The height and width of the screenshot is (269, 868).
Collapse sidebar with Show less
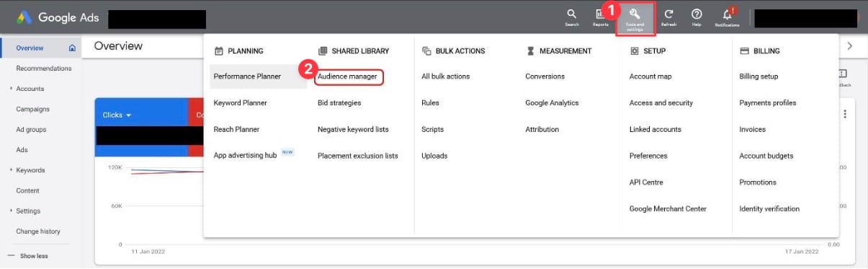[x=28, y=256]
